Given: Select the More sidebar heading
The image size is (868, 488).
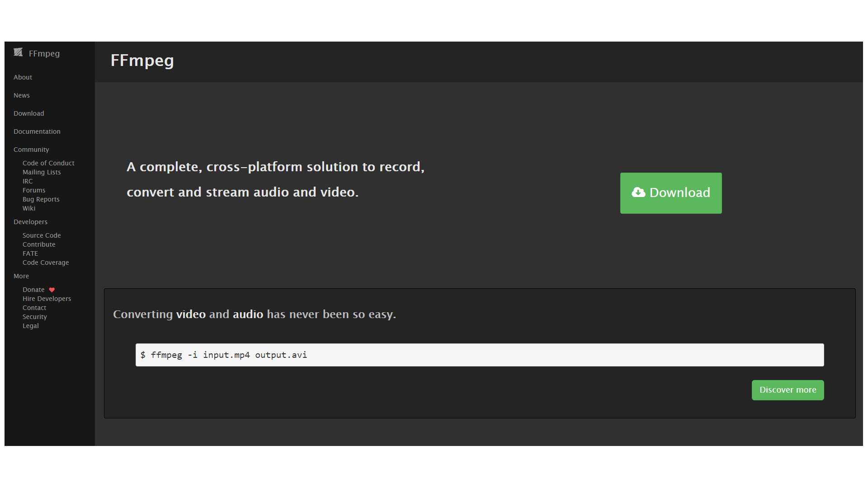Looking at the screenshot, I should (x=21, y=276).
